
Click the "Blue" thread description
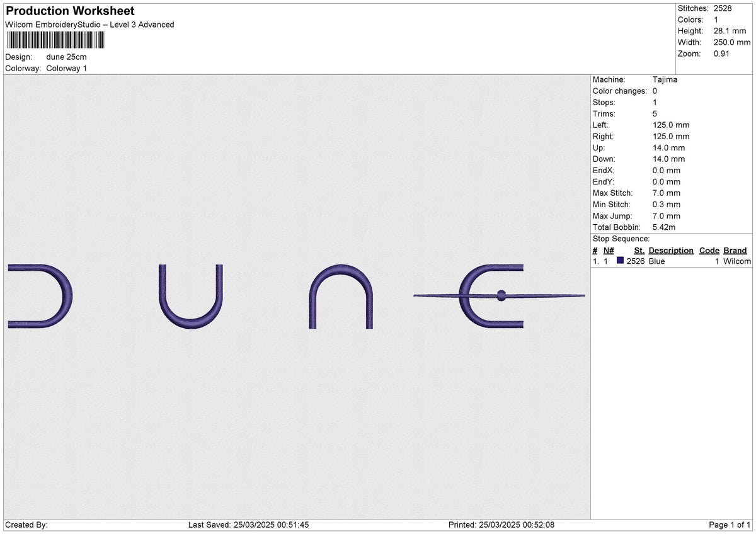[656, 261]
